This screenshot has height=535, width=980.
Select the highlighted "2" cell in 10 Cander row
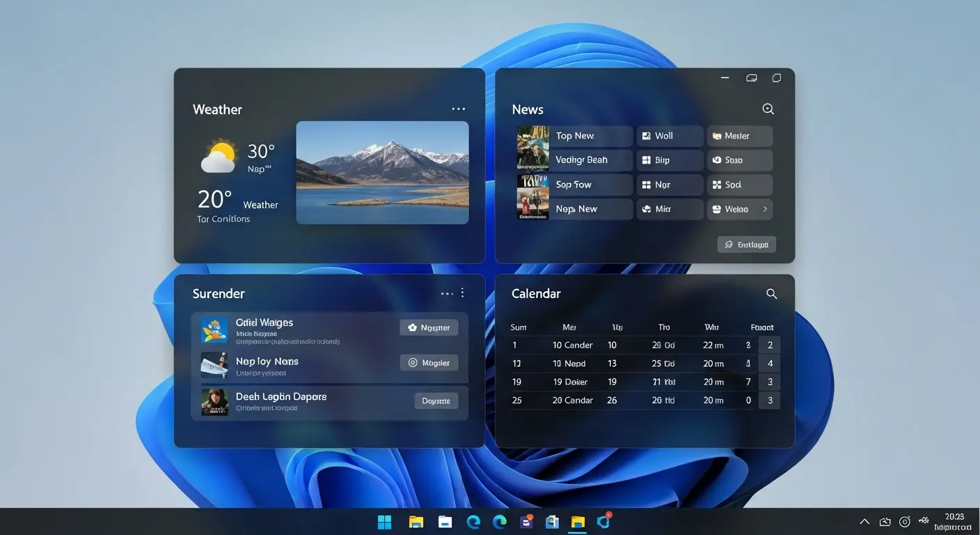(x=770, y=345)
